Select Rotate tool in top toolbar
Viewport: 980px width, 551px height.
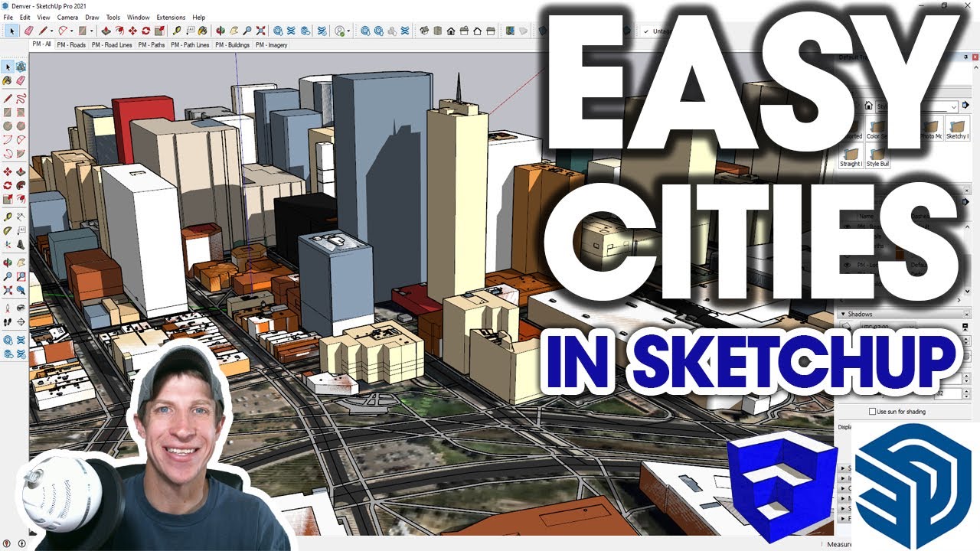tap(145, 31)
